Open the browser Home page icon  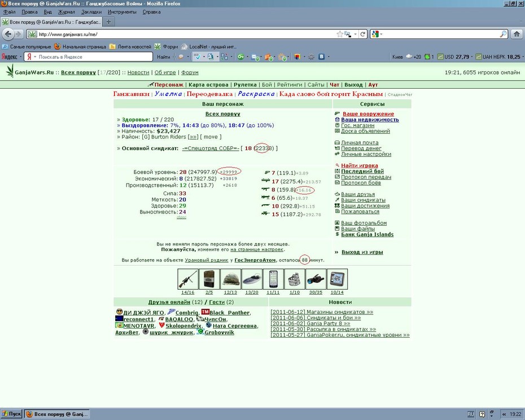click(517, 34)
